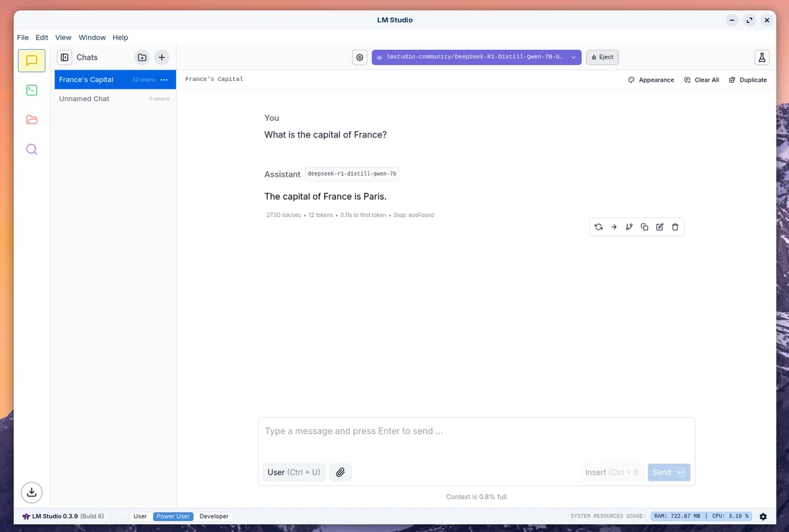
Task: Duplicate the current chat
Action: click(x=748, y=80)
